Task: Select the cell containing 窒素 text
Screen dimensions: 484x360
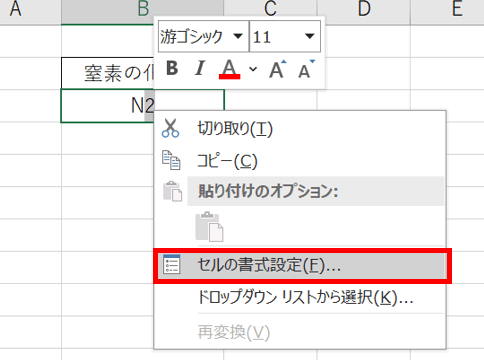Action: 108,73
